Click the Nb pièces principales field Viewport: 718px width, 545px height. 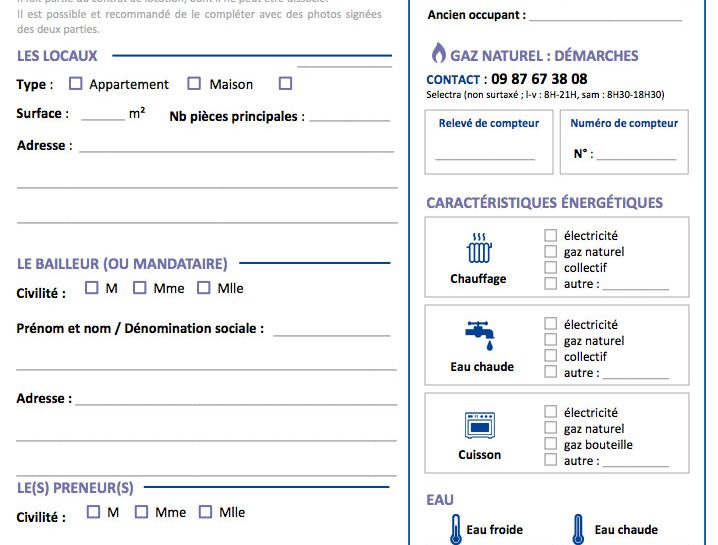pyautogui.click(x=349, y=116)
